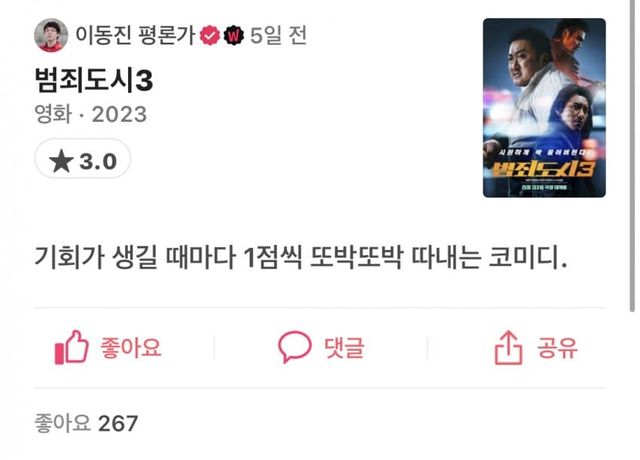The height and width of the screenshot is (460, 640).
Task: Click the 5일 전 timestamp
Action: pos(278,35)
